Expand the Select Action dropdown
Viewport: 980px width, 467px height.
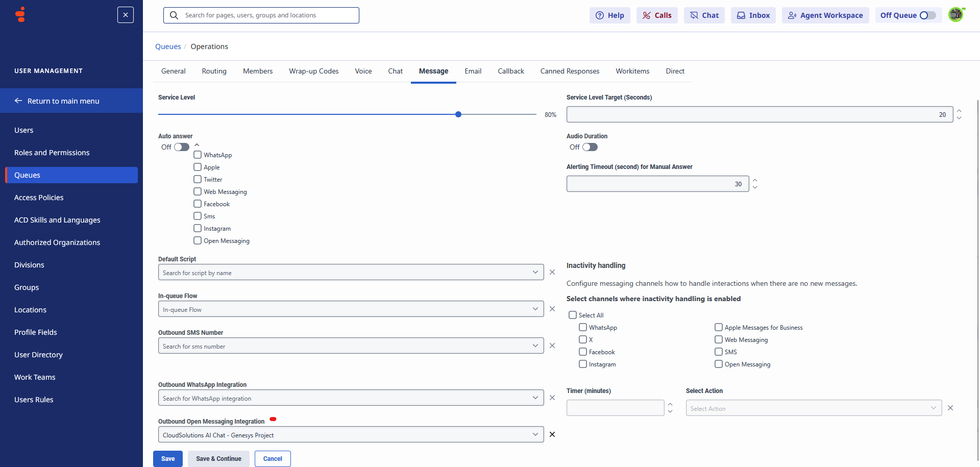point(933,408)
